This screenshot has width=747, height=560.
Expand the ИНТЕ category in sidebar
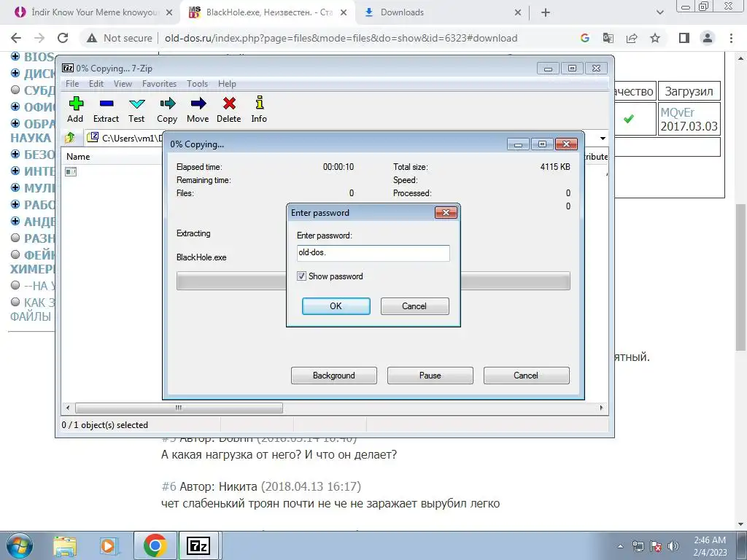[15, 171]
